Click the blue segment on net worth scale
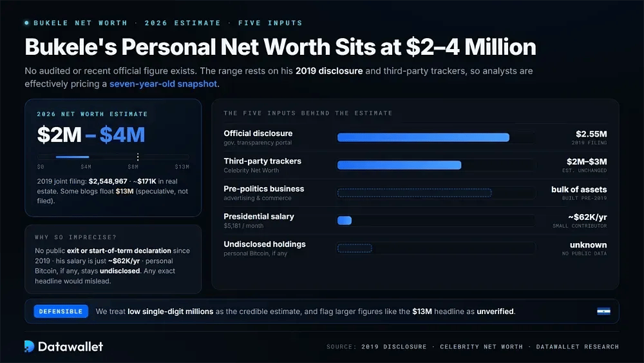This screenshot has height=363, width=644. 72,157
